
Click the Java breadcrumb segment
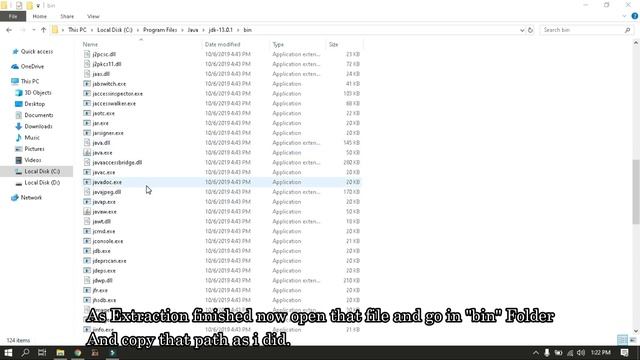(193, 30)
